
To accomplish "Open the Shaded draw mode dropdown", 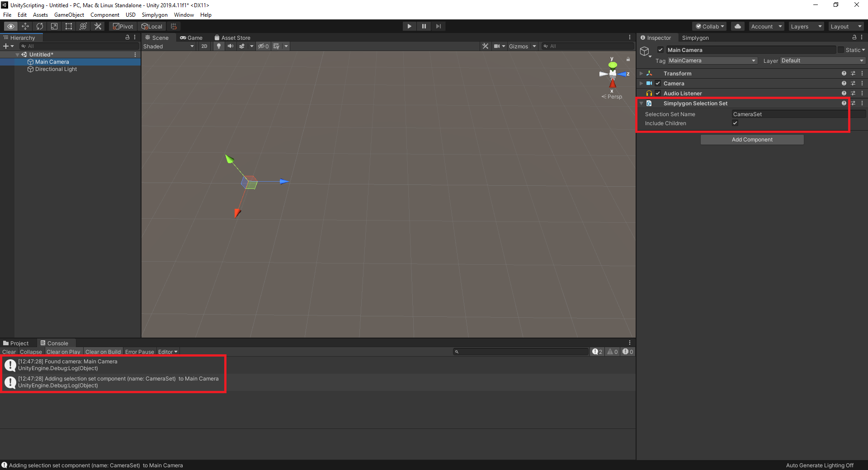I will 169,46.
